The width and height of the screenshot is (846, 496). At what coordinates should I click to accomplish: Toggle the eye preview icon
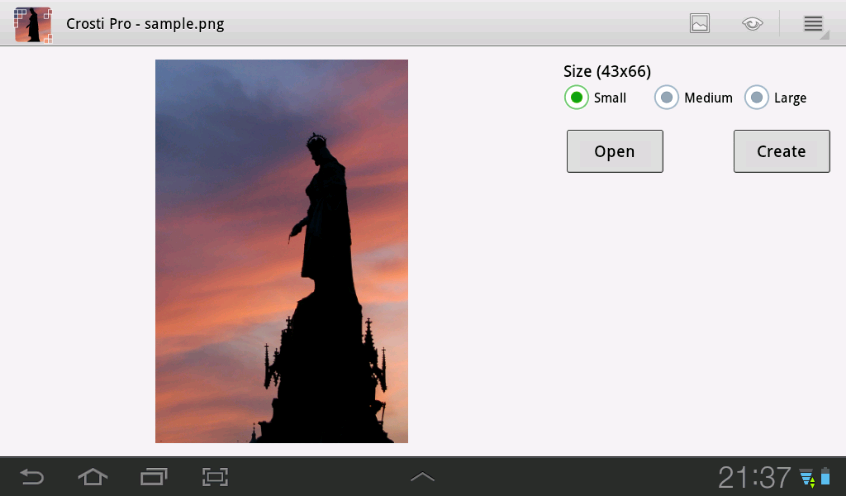click(752, 24)
